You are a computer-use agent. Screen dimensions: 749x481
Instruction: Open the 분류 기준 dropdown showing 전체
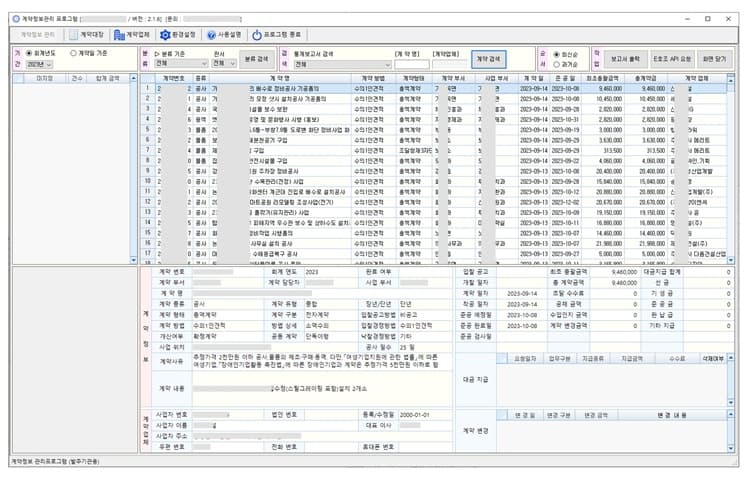181,63
